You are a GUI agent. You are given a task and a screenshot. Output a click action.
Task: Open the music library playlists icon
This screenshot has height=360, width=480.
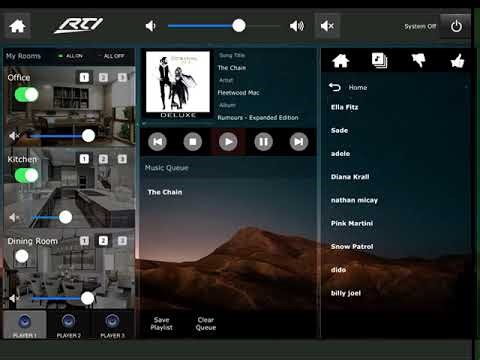pyautogui.click(x=380, y=61)
